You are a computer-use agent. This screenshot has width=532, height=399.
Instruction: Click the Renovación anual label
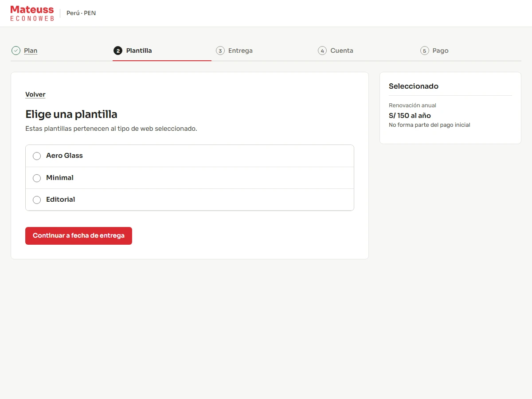[412, 106]
